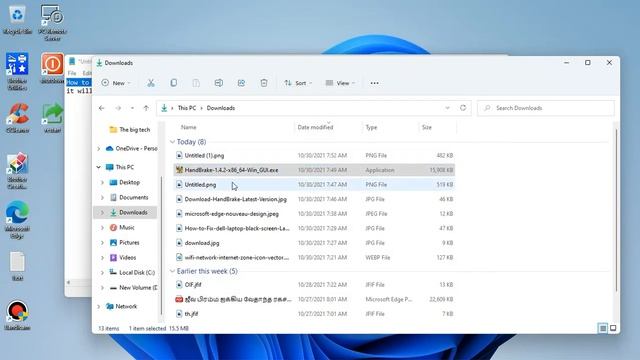
Task: Expand Network tree node chevron
Action: click(x=98, y=307)
